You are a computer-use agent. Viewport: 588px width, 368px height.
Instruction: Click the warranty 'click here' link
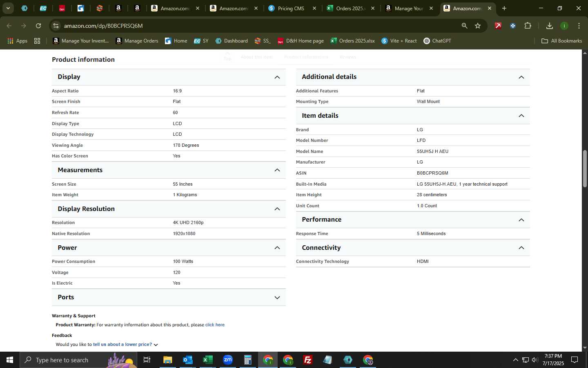tap(215, 325)
